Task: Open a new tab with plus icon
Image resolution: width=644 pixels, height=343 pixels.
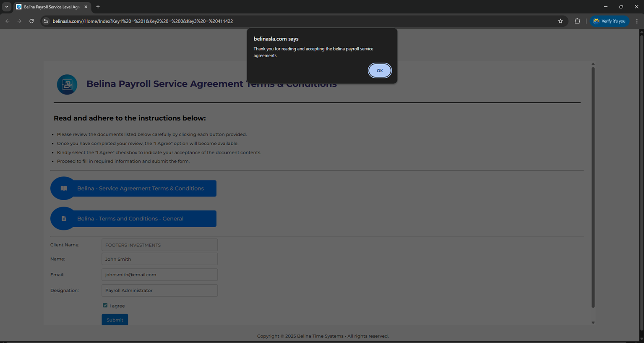Action: (98, 7)
